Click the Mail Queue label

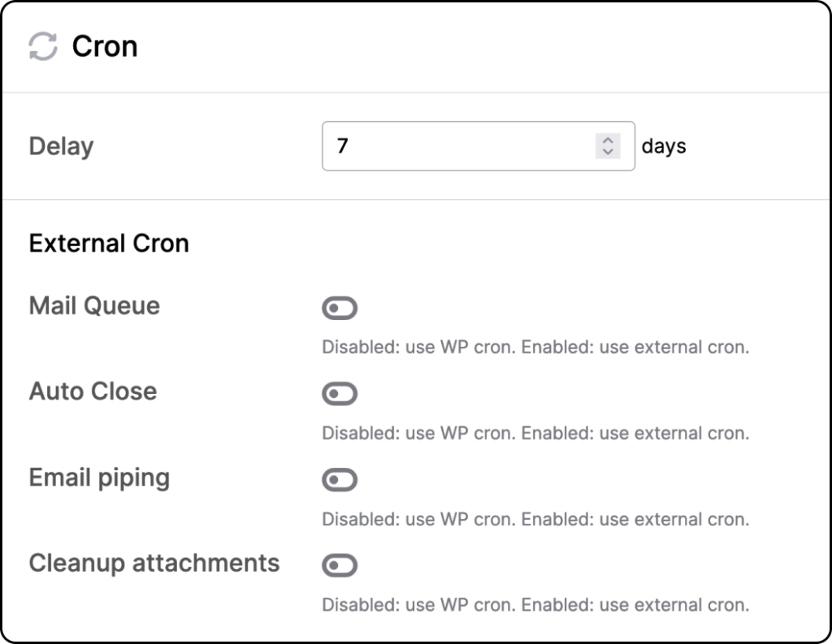click(94, 306)
